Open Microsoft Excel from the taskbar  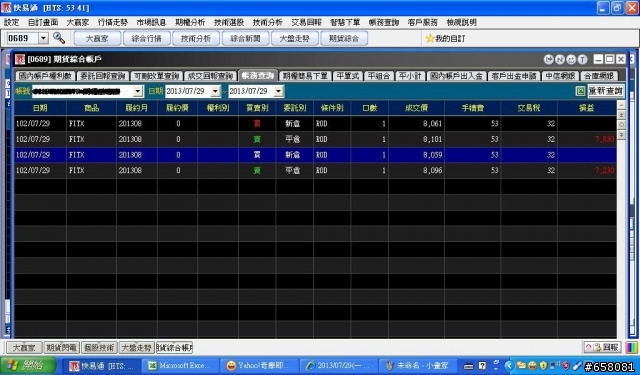click(x=180, y=366)
